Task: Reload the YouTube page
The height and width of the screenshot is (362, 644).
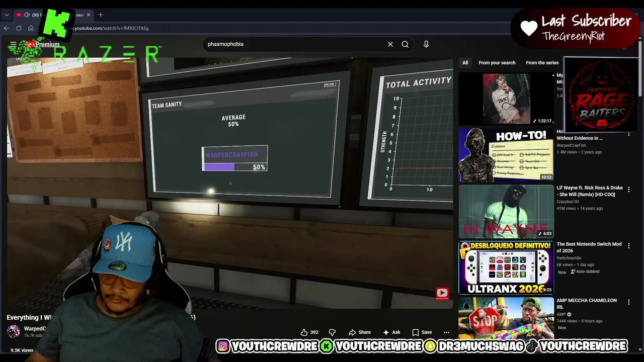Action: (19, 28)
